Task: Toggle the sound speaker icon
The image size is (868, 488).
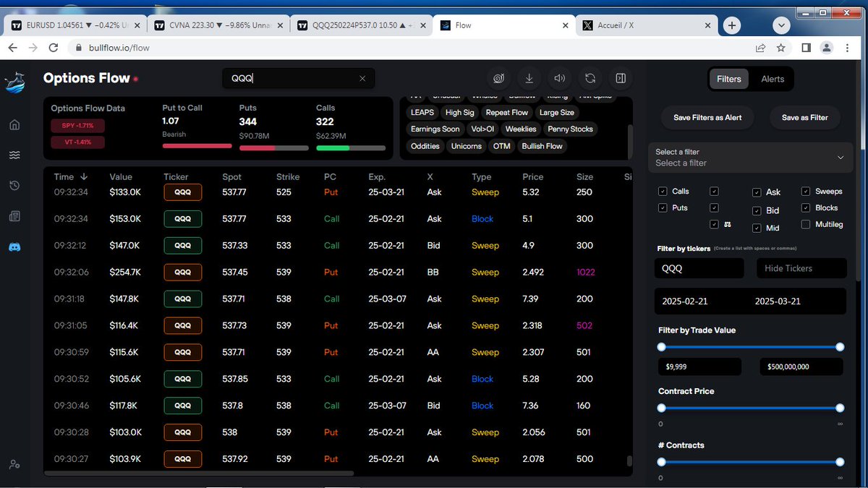Action: (560, 78)
